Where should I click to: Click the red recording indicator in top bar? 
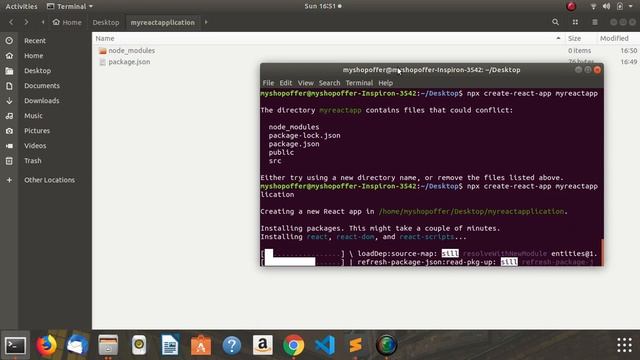coord(571,6)
